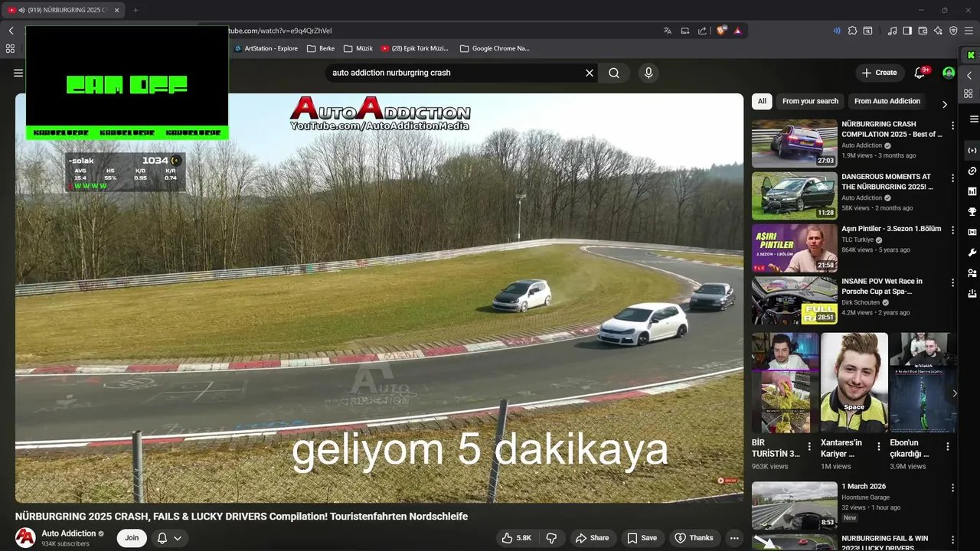This screenshot has height=551, width=980.
Task: Open the Leo AI sparkle icon
Action: coord(938,31)
